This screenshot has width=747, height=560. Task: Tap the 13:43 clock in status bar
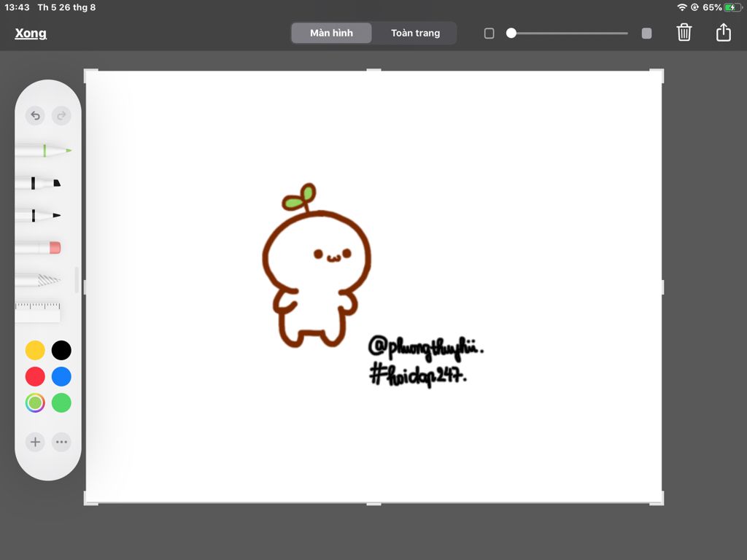(x=18, y=7)
